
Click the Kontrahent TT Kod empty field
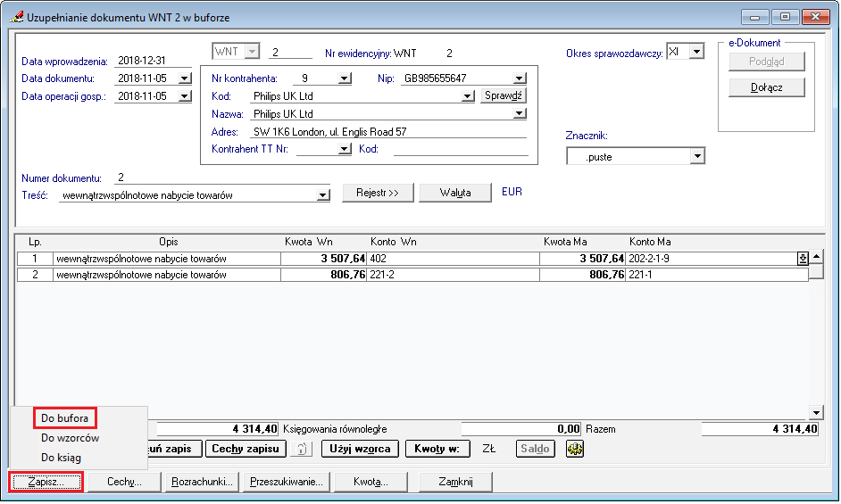coord(460,150)
